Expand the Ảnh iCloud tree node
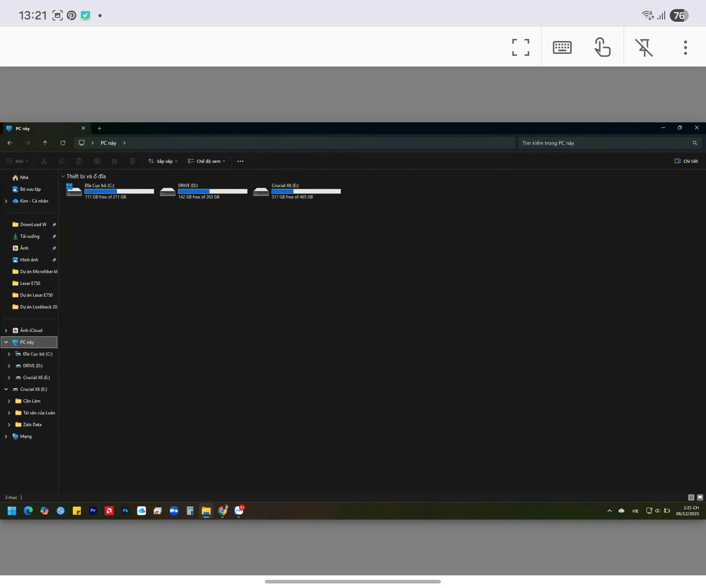The width and height of the screenshot is (706, 588). (6, 330)
